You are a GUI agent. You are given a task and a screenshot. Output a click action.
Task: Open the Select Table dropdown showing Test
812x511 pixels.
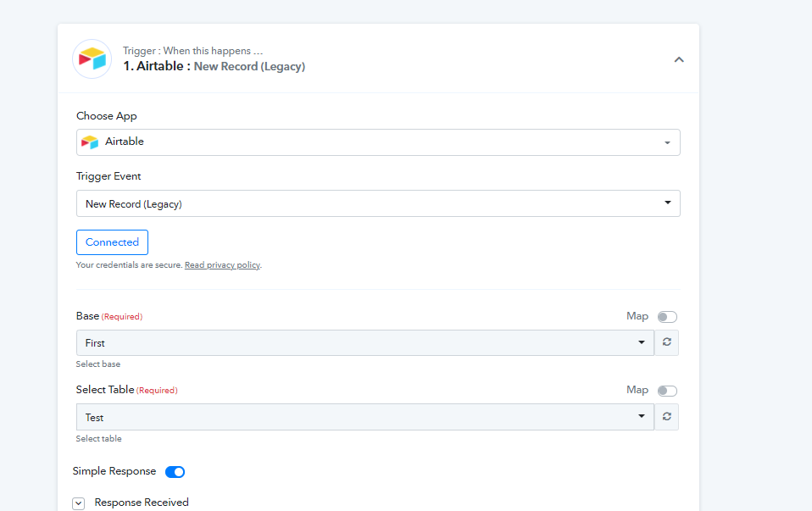click(x=365, y=417)
